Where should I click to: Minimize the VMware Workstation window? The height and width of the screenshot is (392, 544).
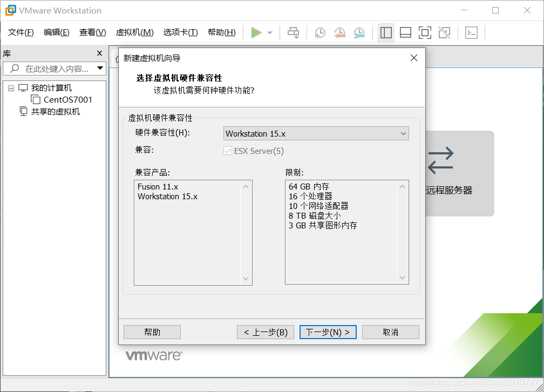click(464, 10)
